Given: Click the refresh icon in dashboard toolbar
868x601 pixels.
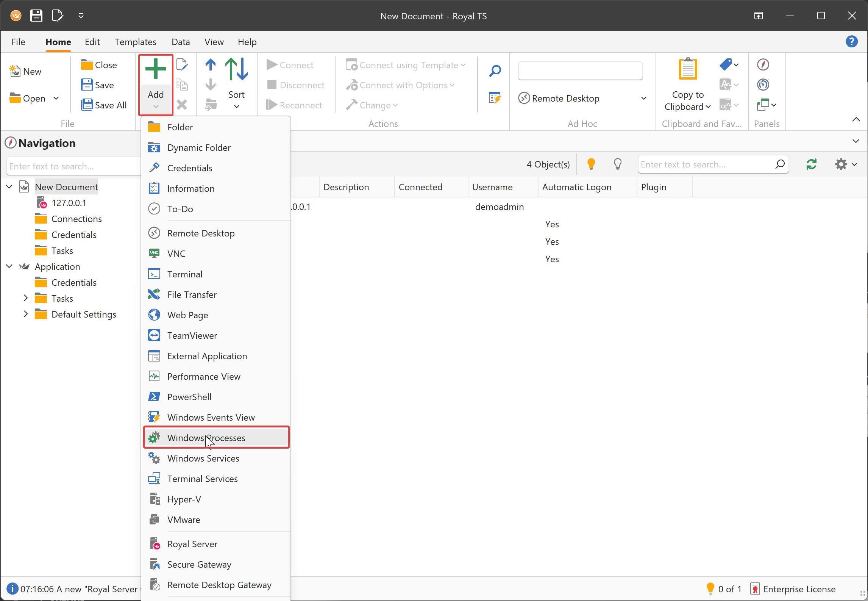Looking at the screenshot, I should [811, 164].
